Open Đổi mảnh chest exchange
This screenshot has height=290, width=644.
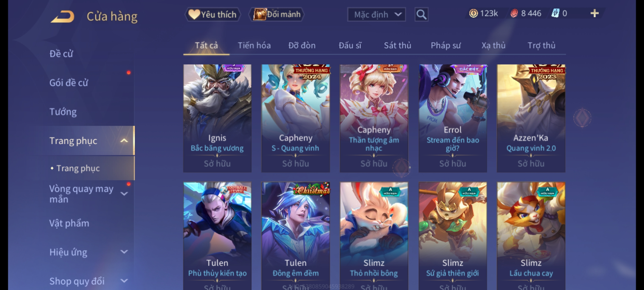(x=277, y=15)
